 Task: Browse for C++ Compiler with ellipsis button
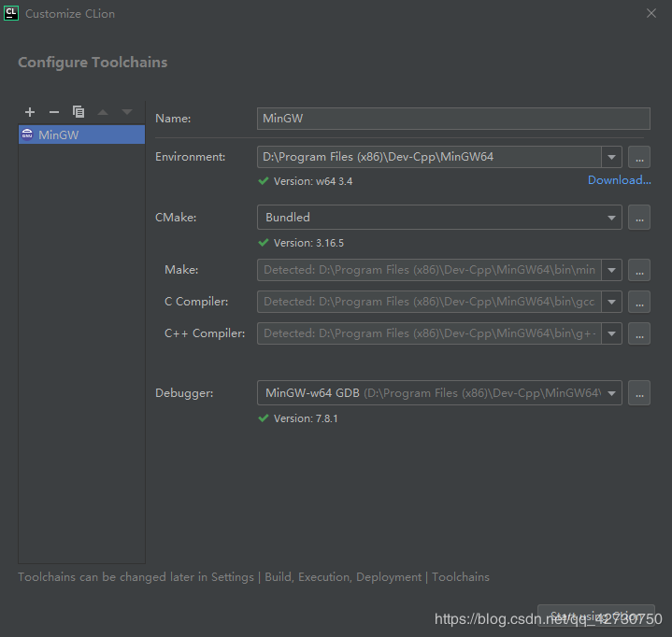639,333
